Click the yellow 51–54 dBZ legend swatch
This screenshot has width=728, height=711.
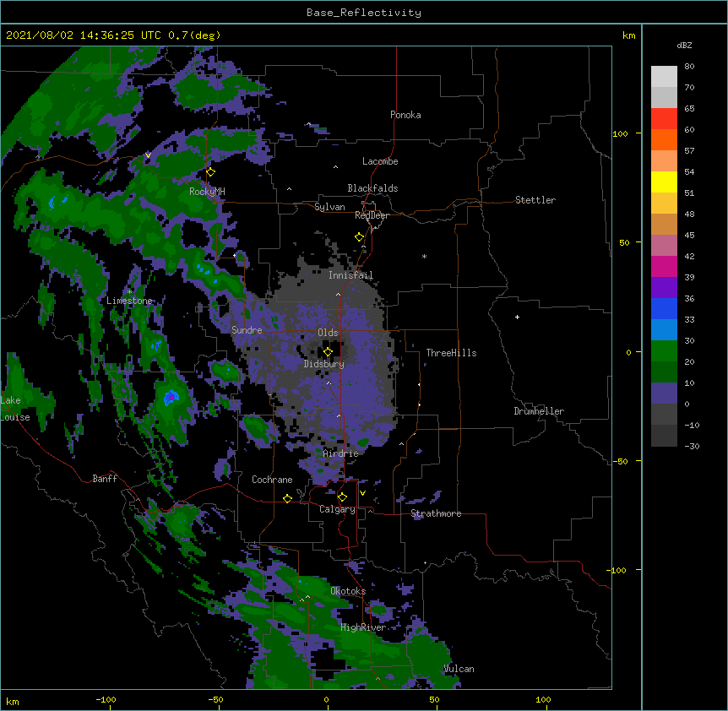point(664,182)
